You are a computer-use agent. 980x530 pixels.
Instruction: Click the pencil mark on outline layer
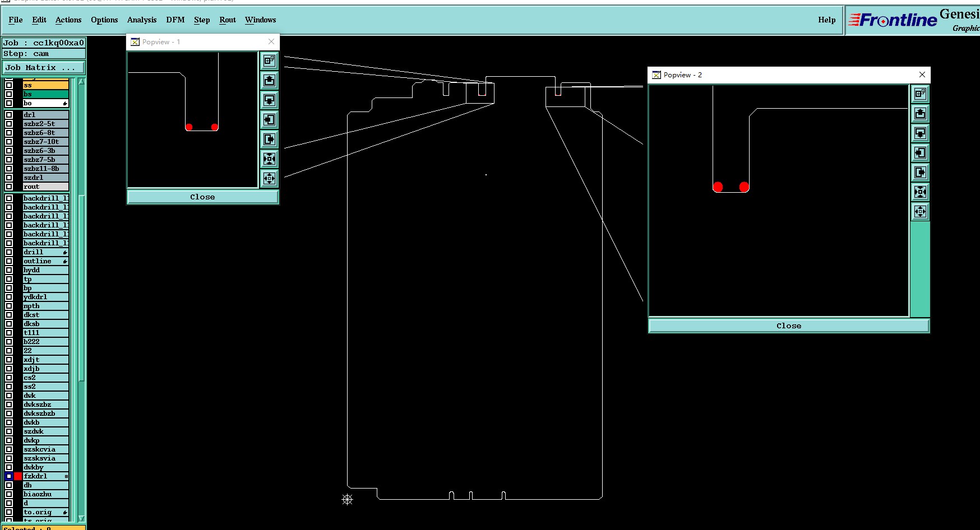coord(65,261)
